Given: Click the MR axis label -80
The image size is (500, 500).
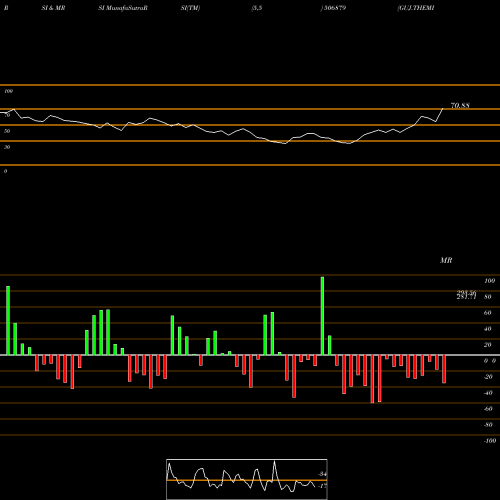Looking at the screenshot, I should coord(488,425).
